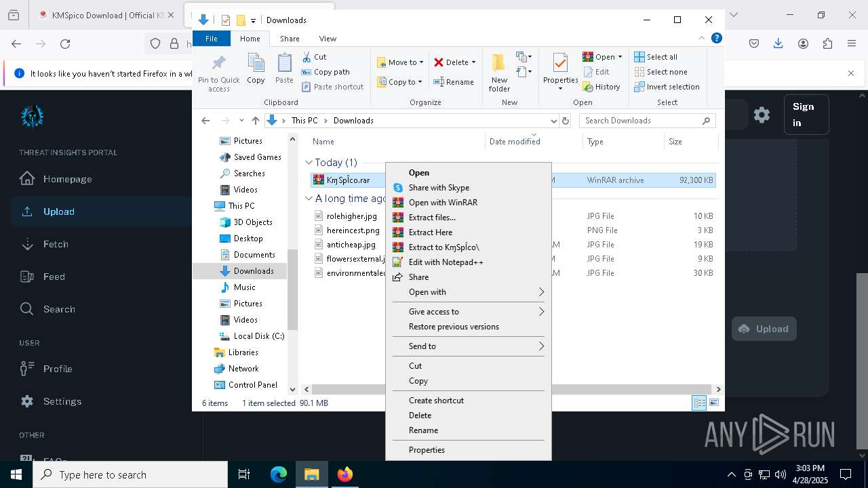Click Select all in ribbon
Screen dimensions: 868x488
[x=656, y=57]
